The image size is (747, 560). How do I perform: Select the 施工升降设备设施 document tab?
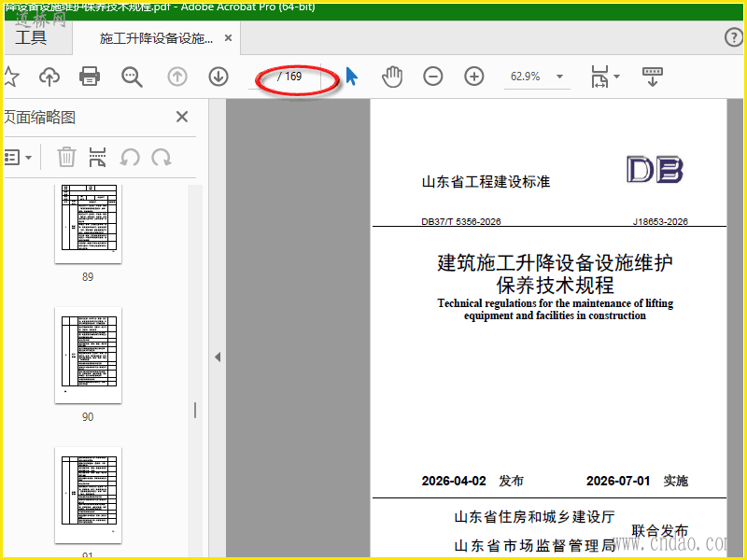156,38
